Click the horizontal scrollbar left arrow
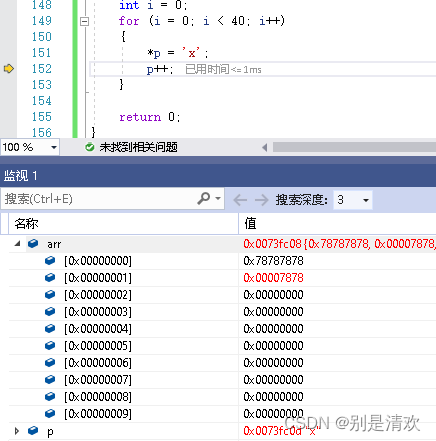 click(265, 147)
